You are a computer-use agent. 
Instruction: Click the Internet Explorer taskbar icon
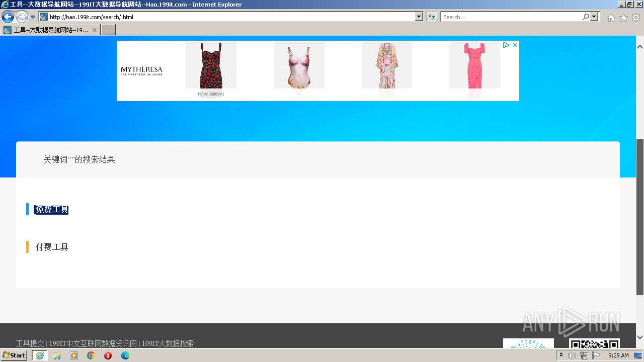(40, 355)
